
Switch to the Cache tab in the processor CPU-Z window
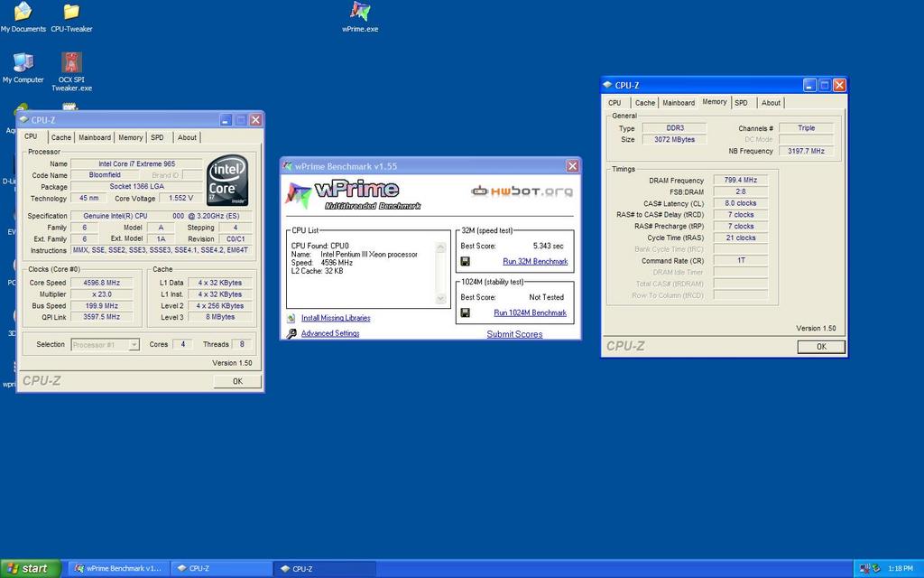(x=60, y=137)
